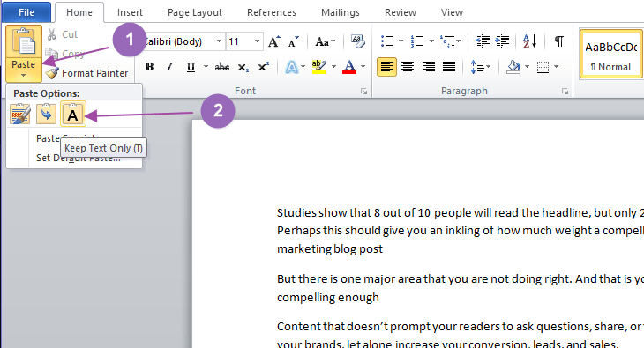Toggle Italic formatting
This screenshot has height=348, width=644.
pos(169,67)
